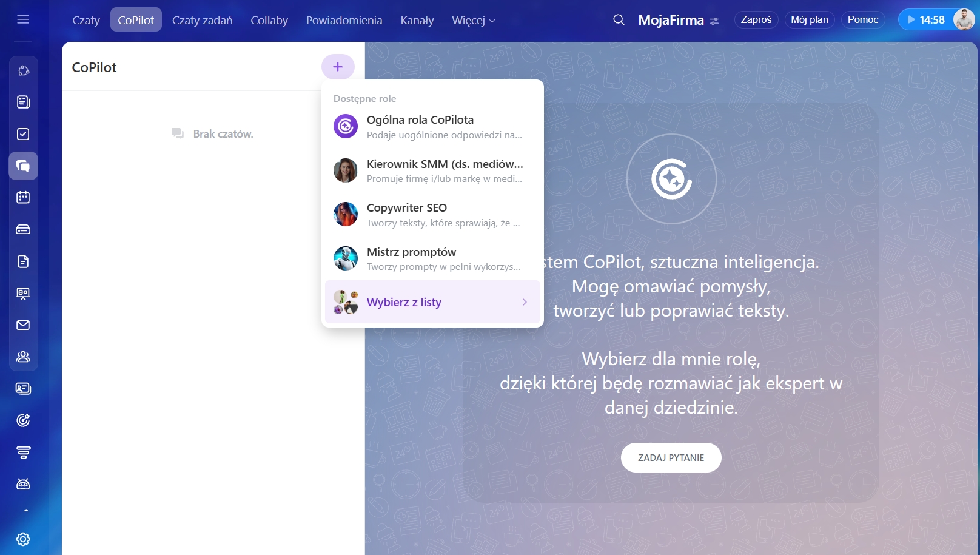Viewport: 980px width, 555px height.
Task: Click the search magnifier icon
Action: tap(619, 20)
